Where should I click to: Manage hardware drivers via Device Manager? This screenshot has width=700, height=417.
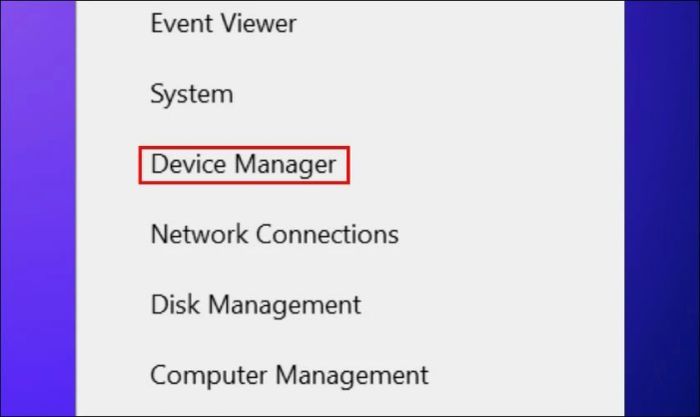[x=244, y=165]
